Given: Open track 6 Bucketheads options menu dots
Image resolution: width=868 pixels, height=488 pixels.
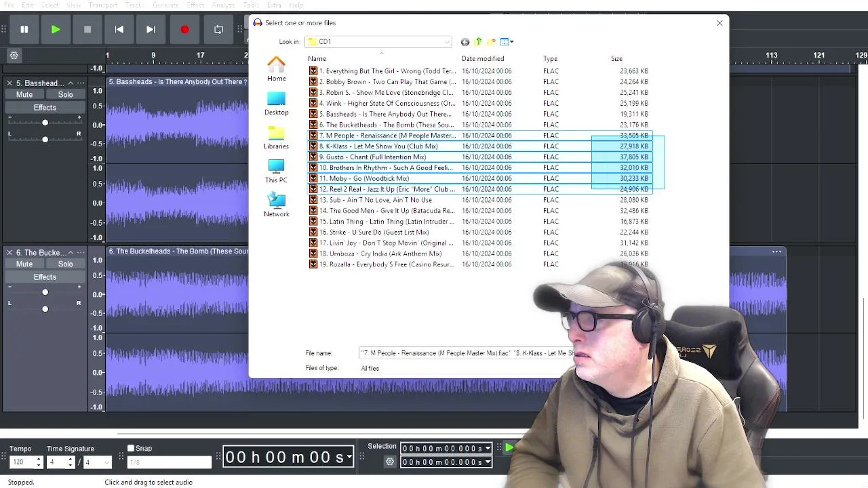Looking at the screenshot, I should pos(81,252).
